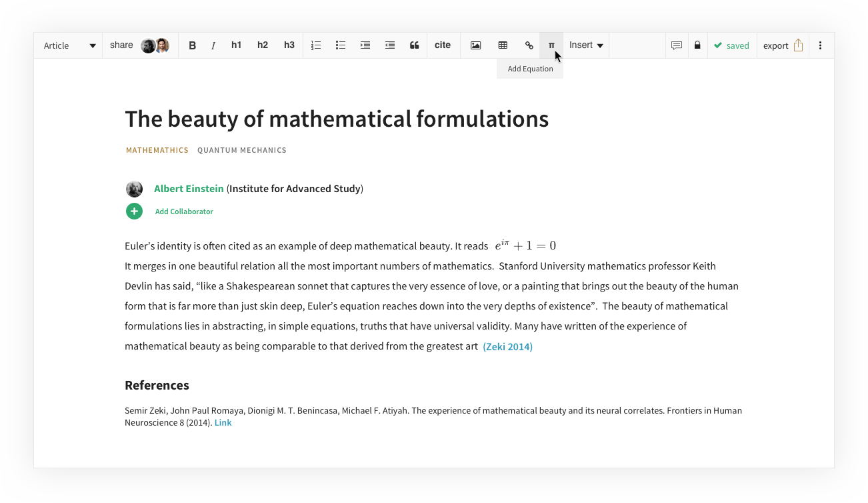Image resolution: width=868 pixels, height=503 pixels.
Task: Click the hyperlink chain icon
Action: click(529, 45)
